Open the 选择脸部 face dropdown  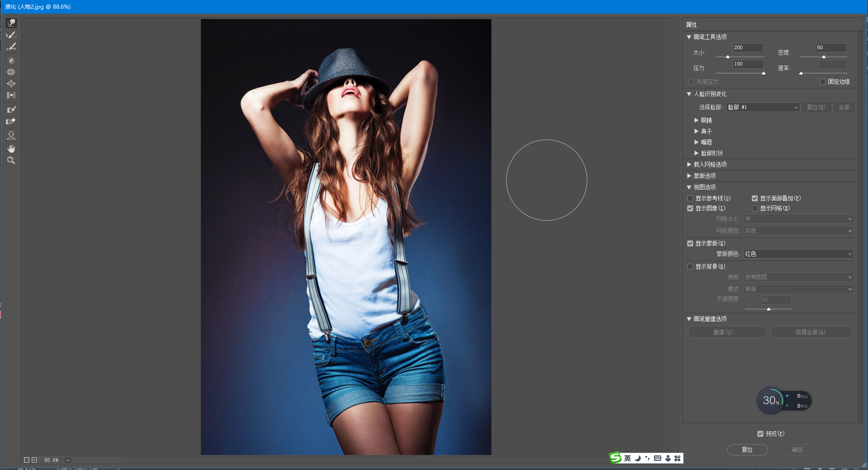click(763, 107)
